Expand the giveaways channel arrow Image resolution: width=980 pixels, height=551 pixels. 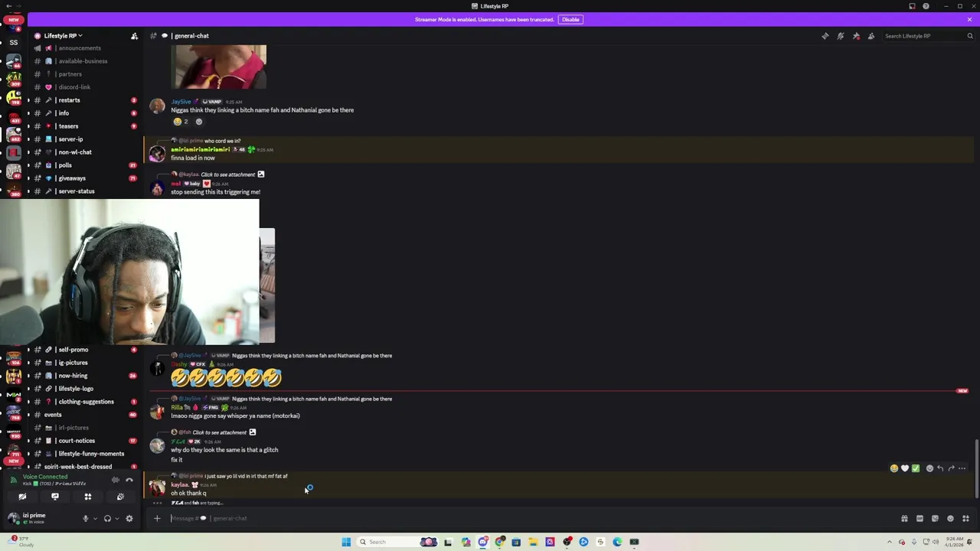click(29, 178)
